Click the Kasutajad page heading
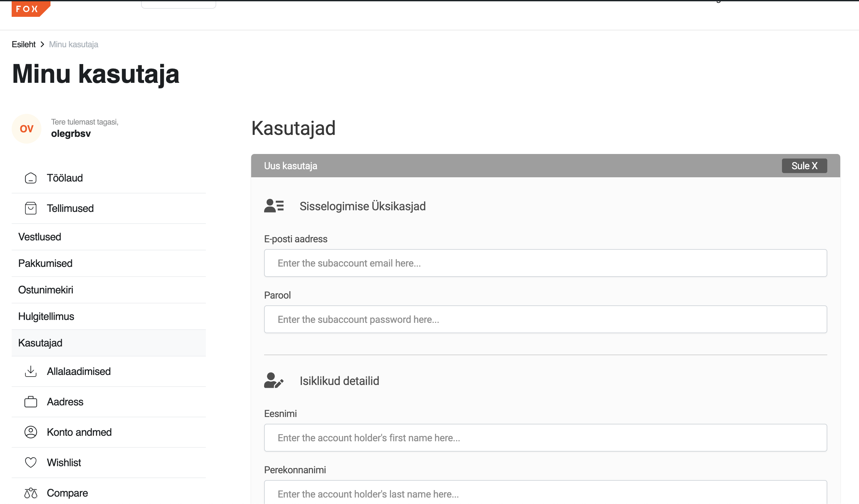The width and height of the screenshot is (859, 504). [294, 128]
